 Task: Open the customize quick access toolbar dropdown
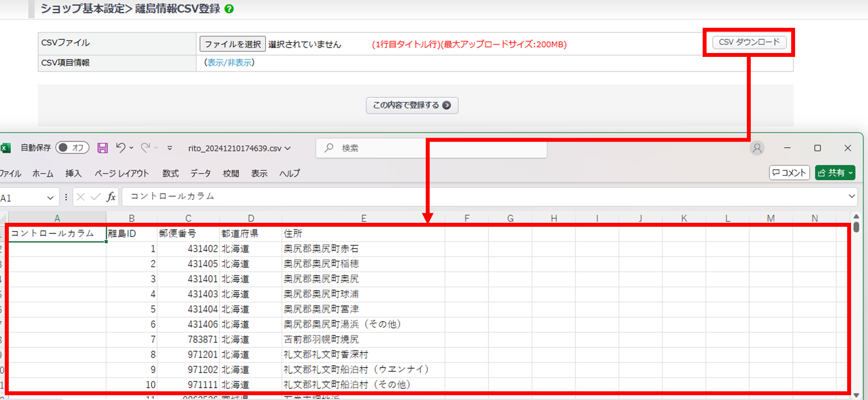(x=170, y=148)
